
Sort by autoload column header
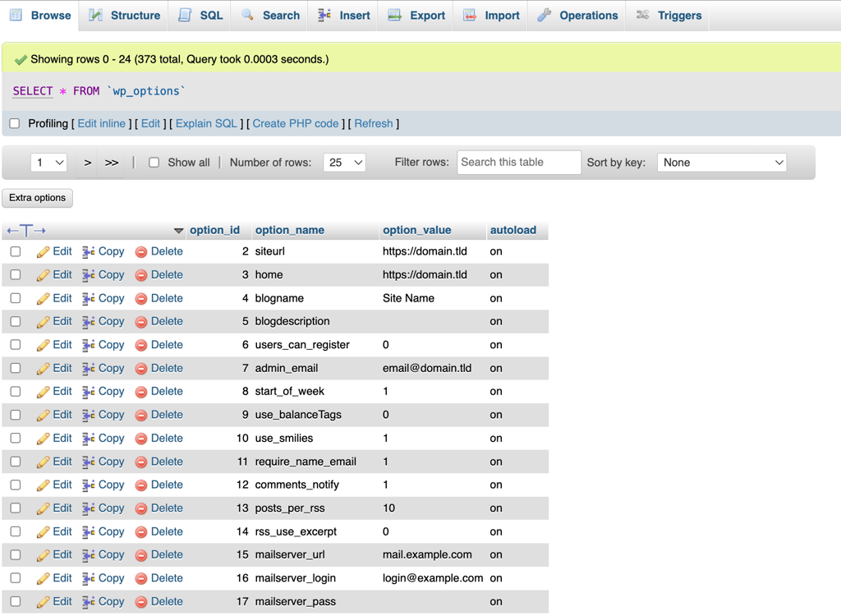coord(513,230)
